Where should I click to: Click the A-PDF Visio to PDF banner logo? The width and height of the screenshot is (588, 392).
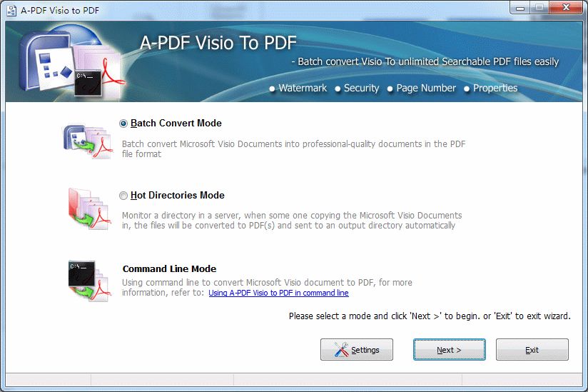pos(72,61)
